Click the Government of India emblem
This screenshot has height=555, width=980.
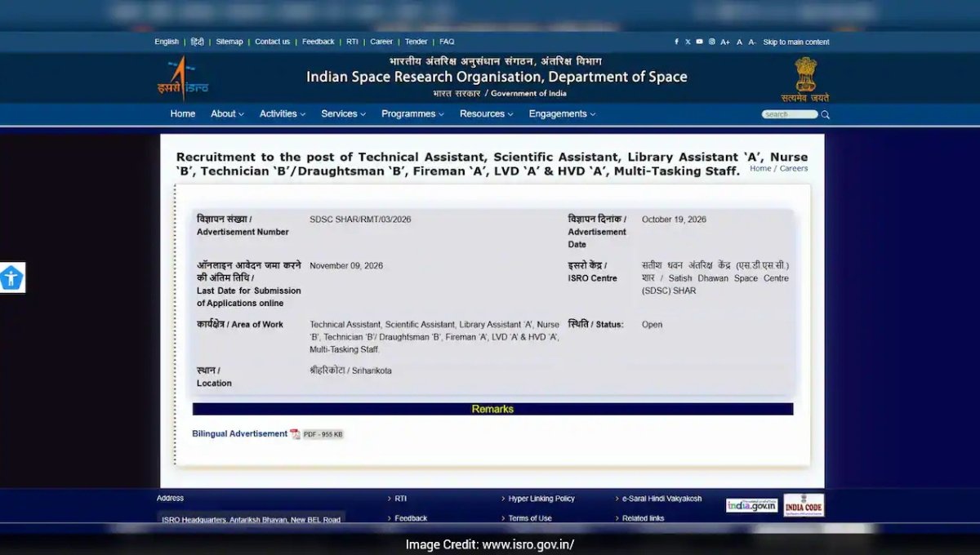[804, 79]
